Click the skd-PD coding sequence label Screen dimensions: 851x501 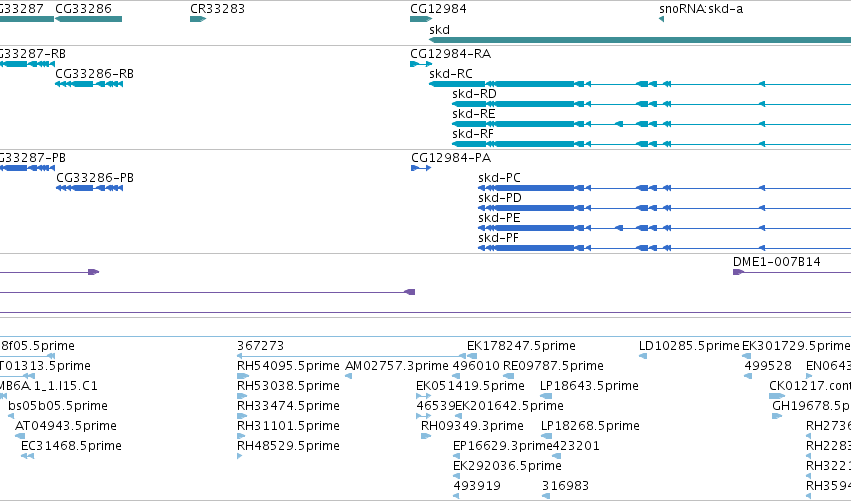point(500,198)
